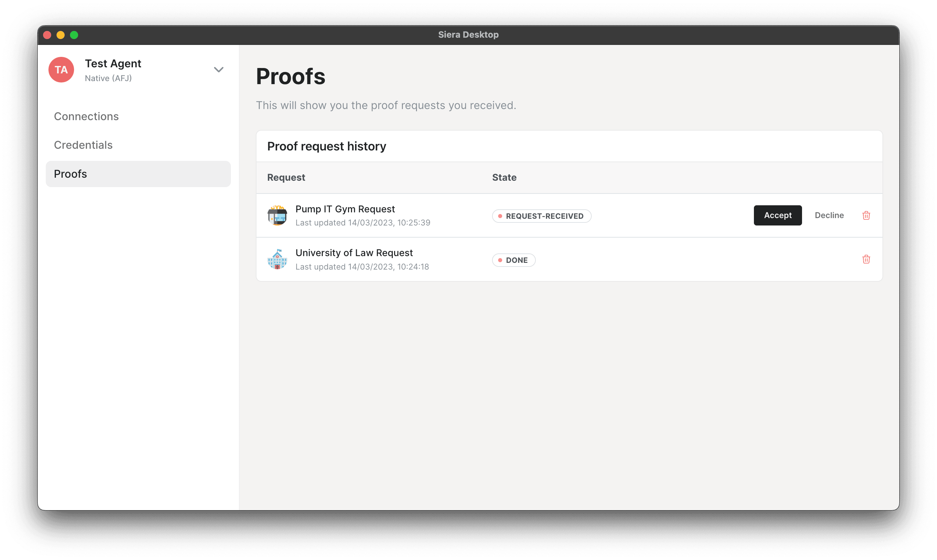This screenshot has width=937, height=560.
Task: Open the Credentials page
Action: [x=83, y=145]
